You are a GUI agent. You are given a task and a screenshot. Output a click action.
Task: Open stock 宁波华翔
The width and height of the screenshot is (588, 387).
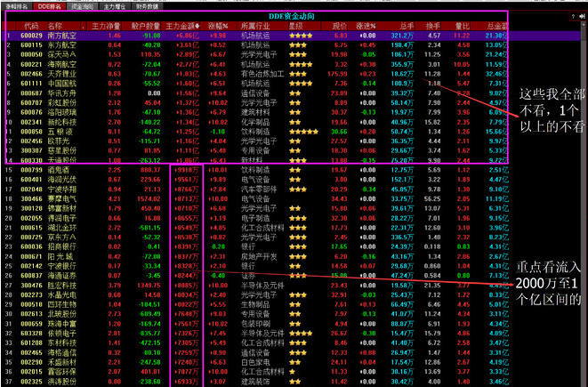click(62, 189)
